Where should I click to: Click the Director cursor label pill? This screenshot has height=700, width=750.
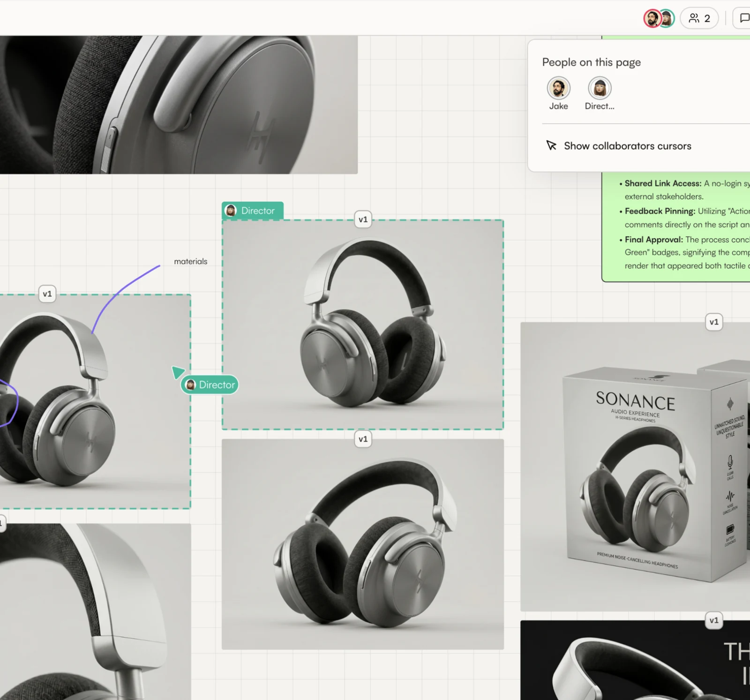click(x=210, y=385)
